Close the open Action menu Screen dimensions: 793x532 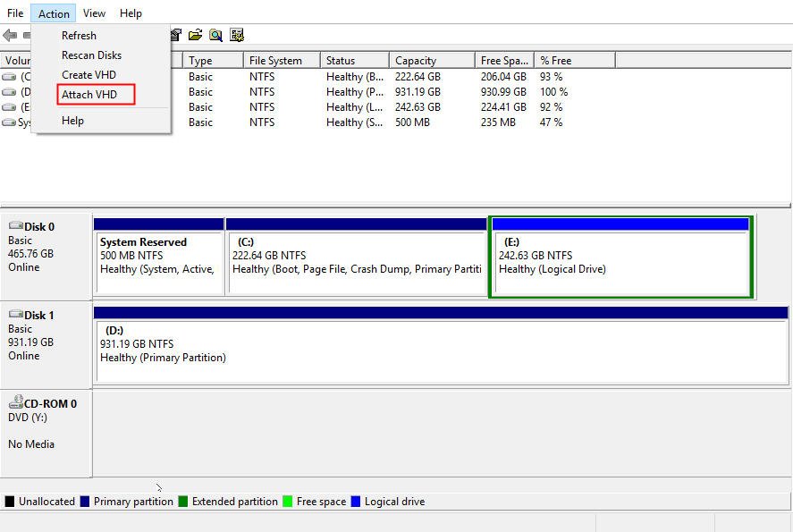tap(54, 13)
